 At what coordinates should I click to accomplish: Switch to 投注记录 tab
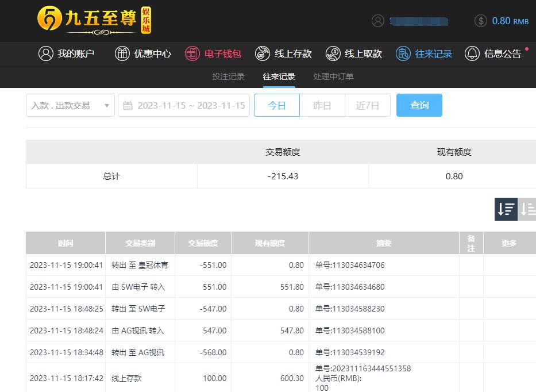click(228, 76)
